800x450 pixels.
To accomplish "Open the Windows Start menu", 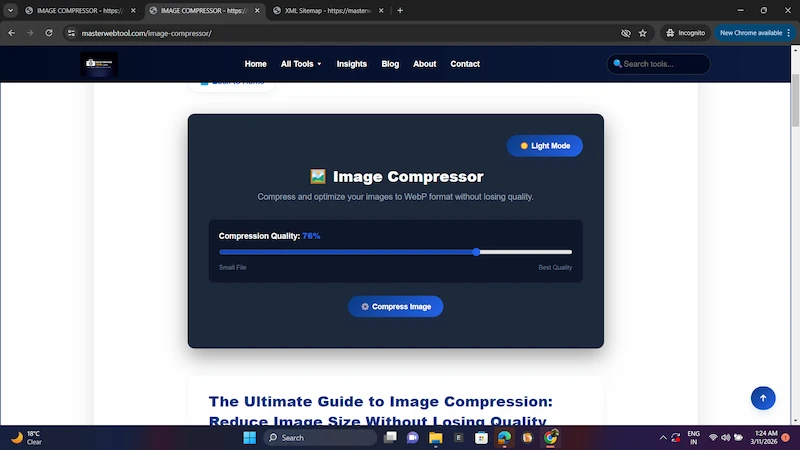I will [x=249, y=438].
